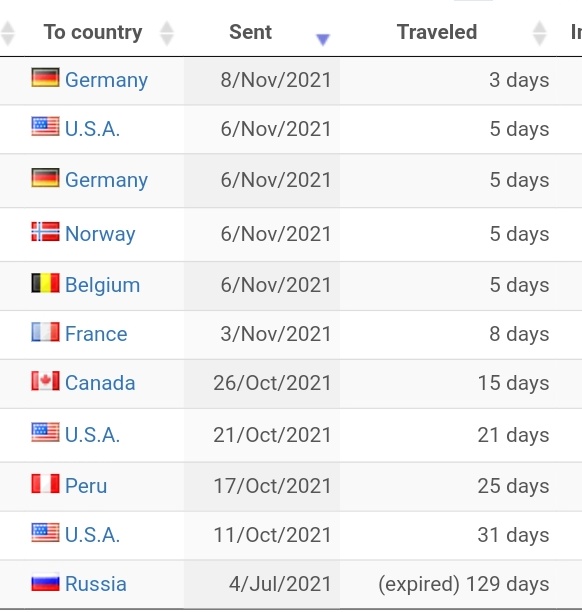Sort by Sent using the blue arrow
Screen dimensions: 582x612
tap(323, 39)
